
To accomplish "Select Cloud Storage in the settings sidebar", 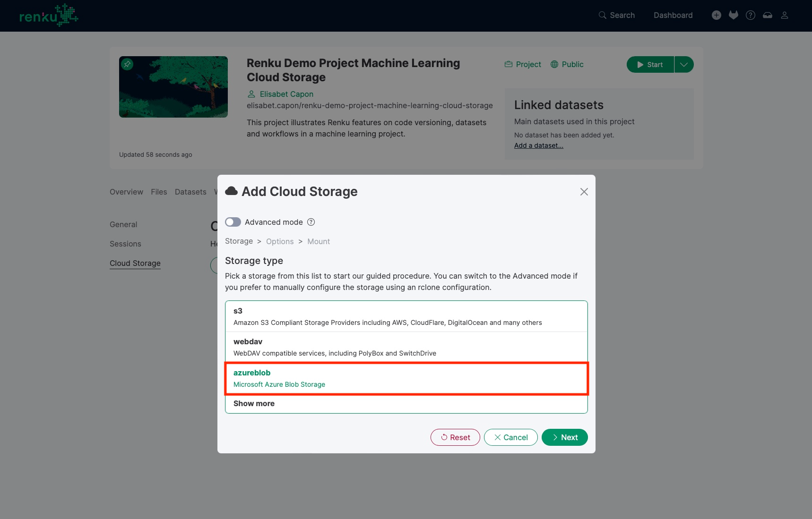I will [135, 263].
